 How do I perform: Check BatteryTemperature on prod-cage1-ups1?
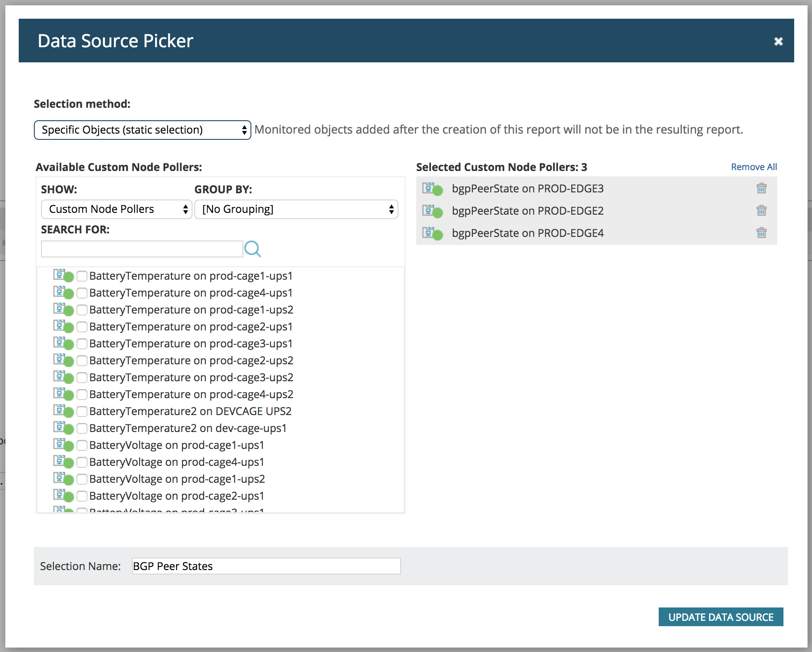coord(82,276)
